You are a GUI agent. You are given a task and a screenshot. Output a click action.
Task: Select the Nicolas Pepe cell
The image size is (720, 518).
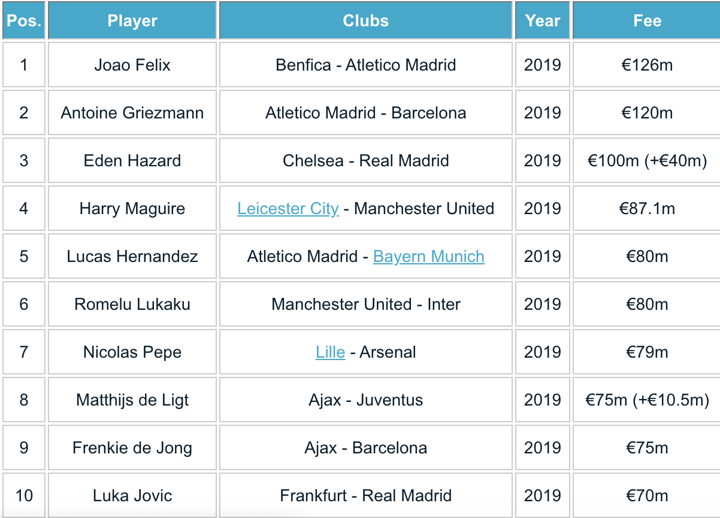(x=132, y=352)
